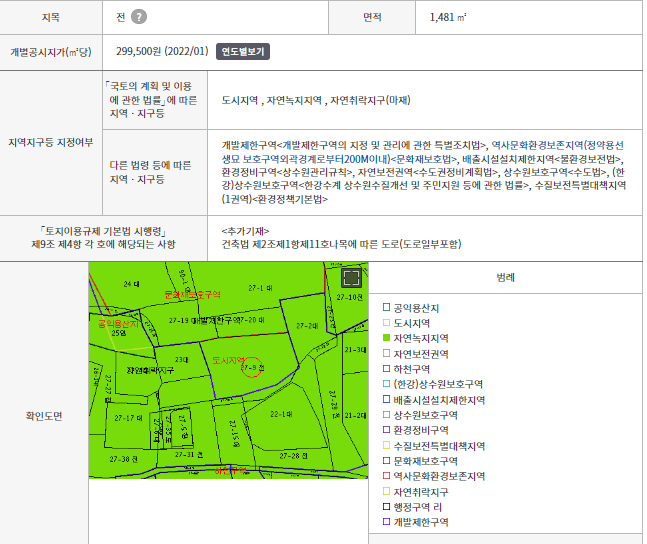Click the 면적 header cell

pos(372,17)
